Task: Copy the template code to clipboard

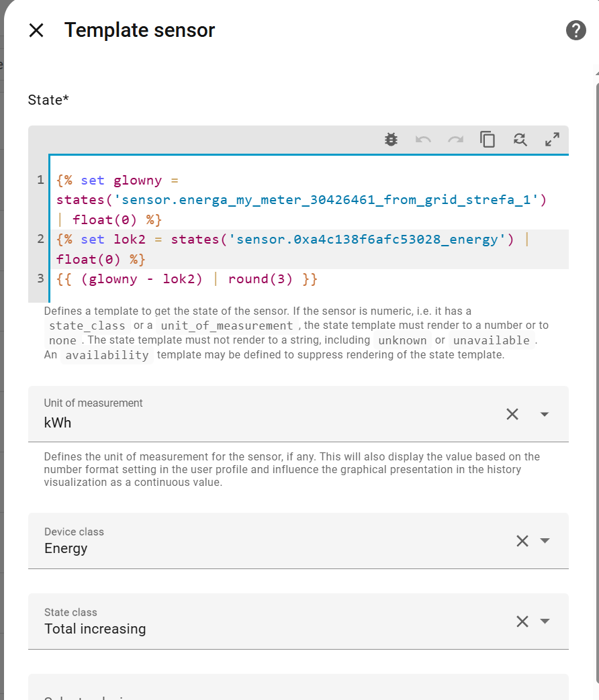Action: pyautogui.click(x=488, y=140)
